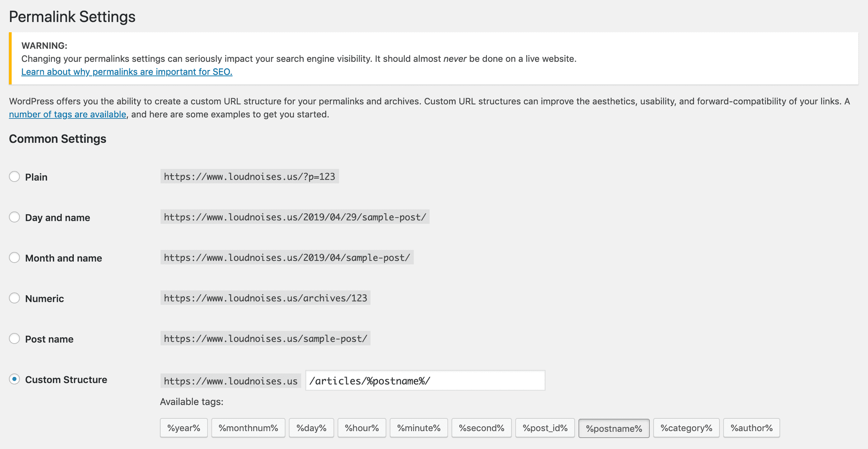Add the %category% tag
This screenshot has width=868, height=449.
(x=687, y=428)
